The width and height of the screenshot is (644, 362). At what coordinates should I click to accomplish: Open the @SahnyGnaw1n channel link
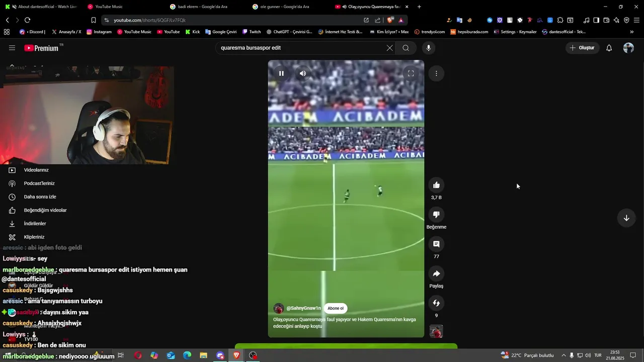pyautogui.click(x=303, y=308)
